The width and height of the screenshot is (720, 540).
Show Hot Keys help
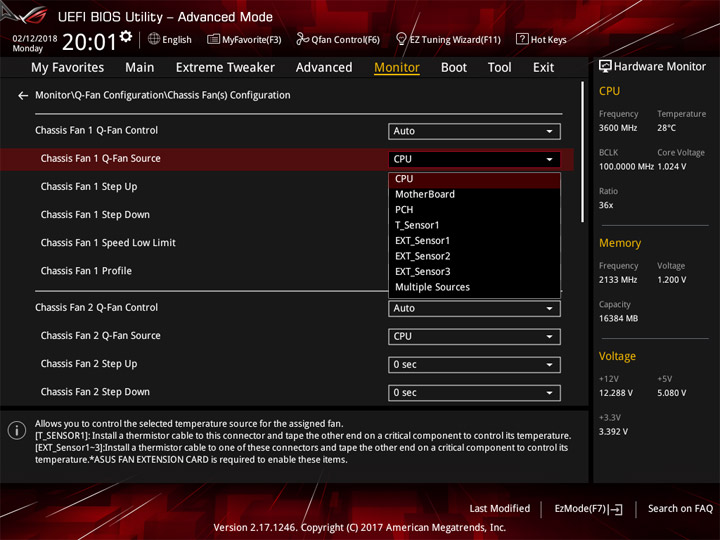pos(541,39)
